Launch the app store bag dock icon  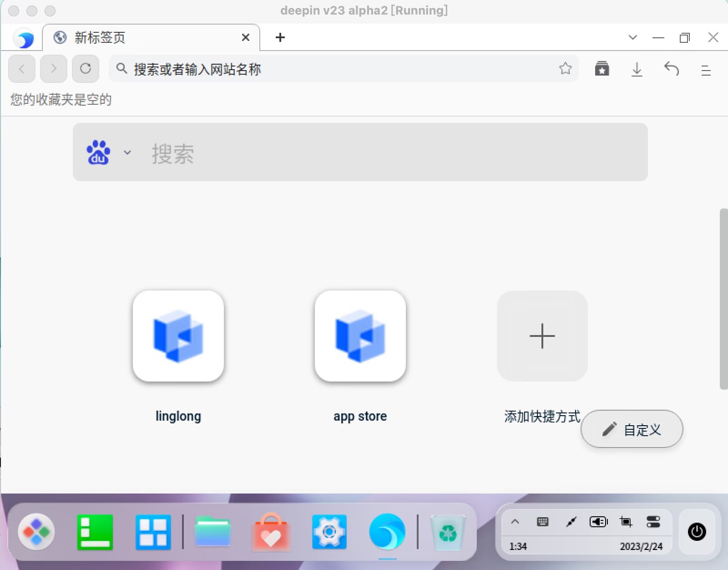(272, 532)
